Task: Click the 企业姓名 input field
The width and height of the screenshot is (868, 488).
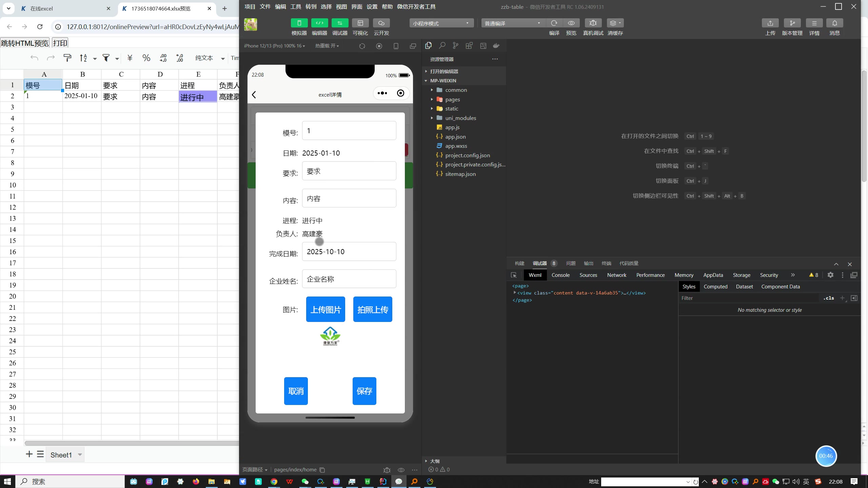Action: pos(349,279)
